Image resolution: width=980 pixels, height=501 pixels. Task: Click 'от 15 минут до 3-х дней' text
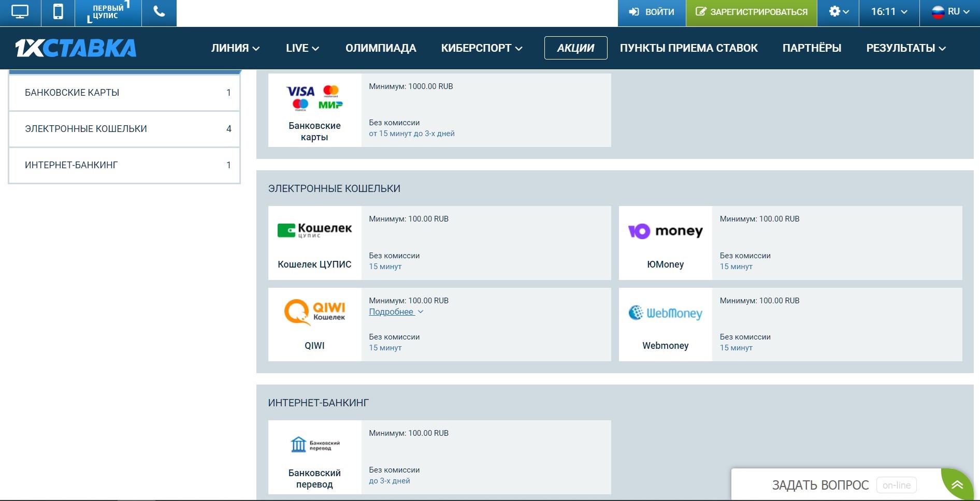pos(411,134)
